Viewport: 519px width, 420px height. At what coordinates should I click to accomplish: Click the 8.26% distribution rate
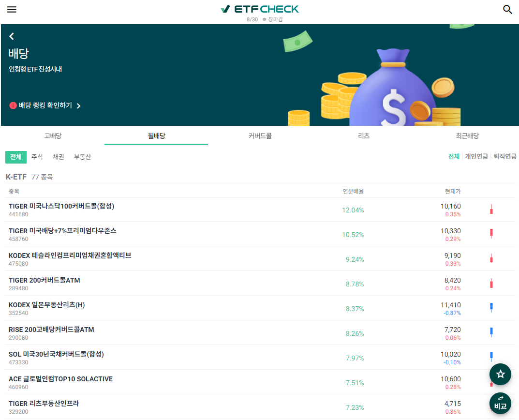pos(355,333)
